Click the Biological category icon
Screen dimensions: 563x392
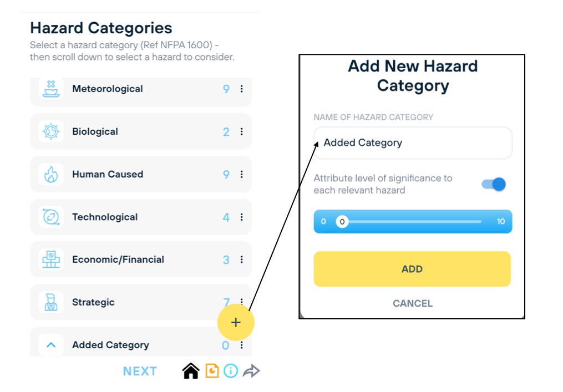pos(51,131)
